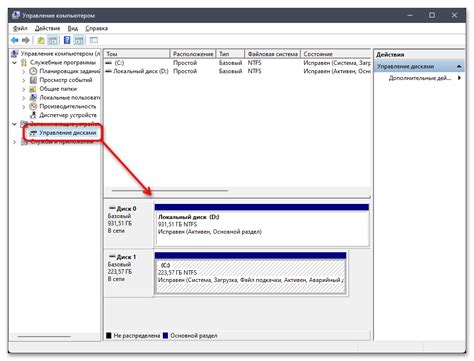Select Управление дисками in the tree
Image resolution: width=474 pixels, height=361 pixels.
point(68,133)
